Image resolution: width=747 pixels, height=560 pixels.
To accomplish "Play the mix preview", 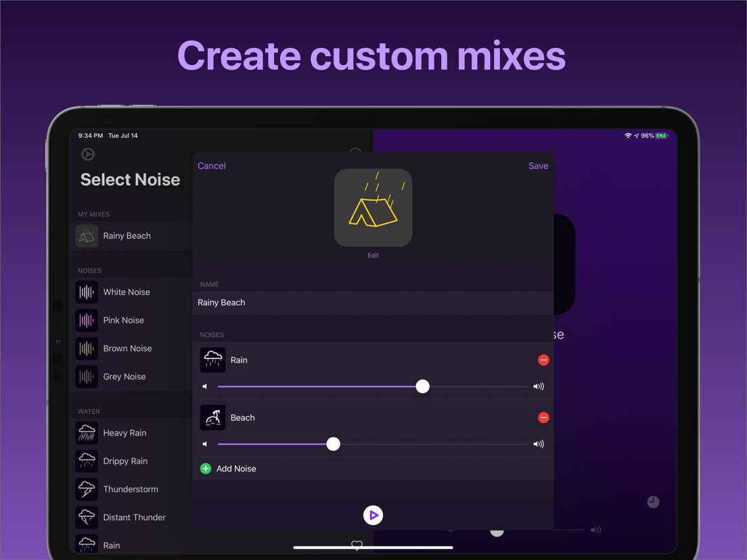I will [373, 515].
